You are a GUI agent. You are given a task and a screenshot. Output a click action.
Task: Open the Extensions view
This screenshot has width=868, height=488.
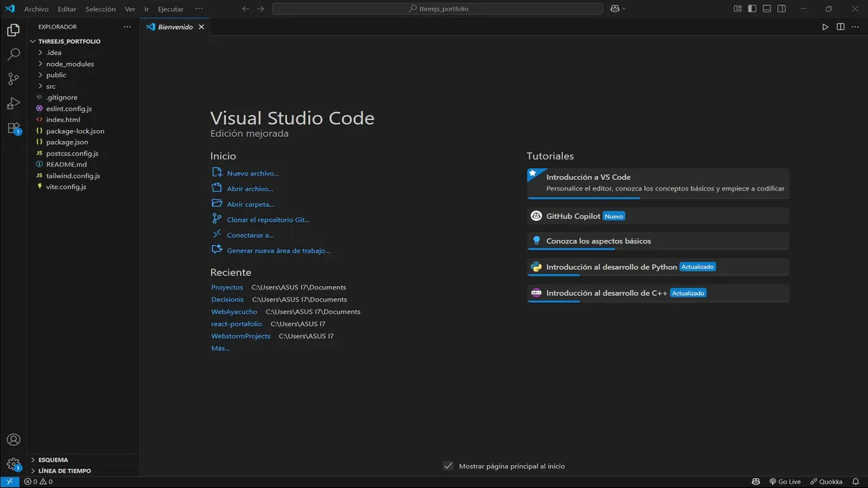13,128
